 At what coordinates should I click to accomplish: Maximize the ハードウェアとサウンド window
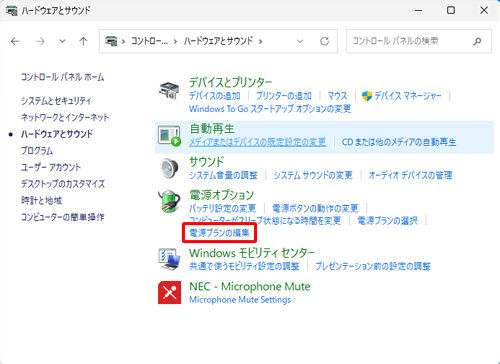tap(451, 10)
